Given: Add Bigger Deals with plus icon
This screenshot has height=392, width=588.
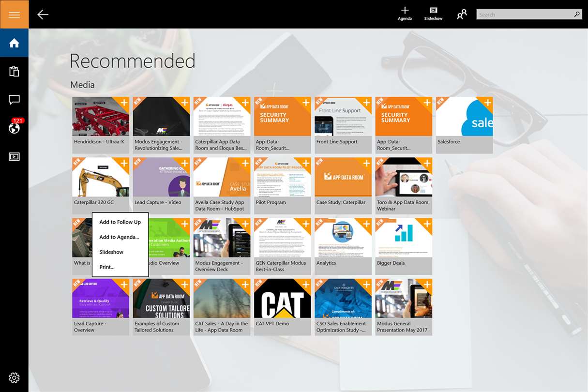Looking at the screenshot, I should coord(427,224).
